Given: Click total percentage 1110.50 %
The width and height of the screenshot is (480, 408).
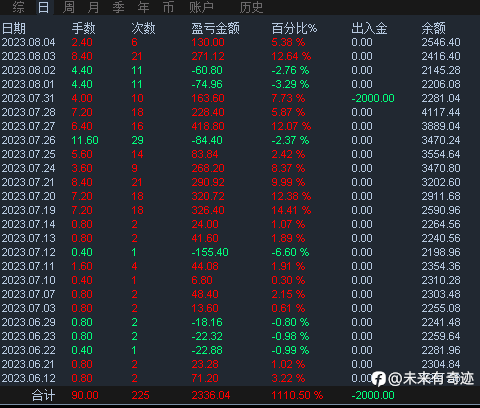Looking at the screenshot, I should coord(297,395).
